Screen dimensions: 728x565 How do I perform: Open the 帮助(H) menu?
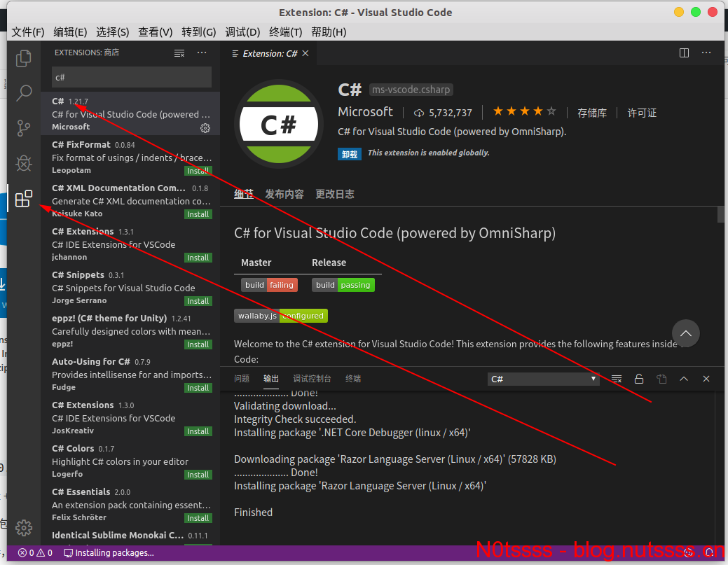(329, 32)
